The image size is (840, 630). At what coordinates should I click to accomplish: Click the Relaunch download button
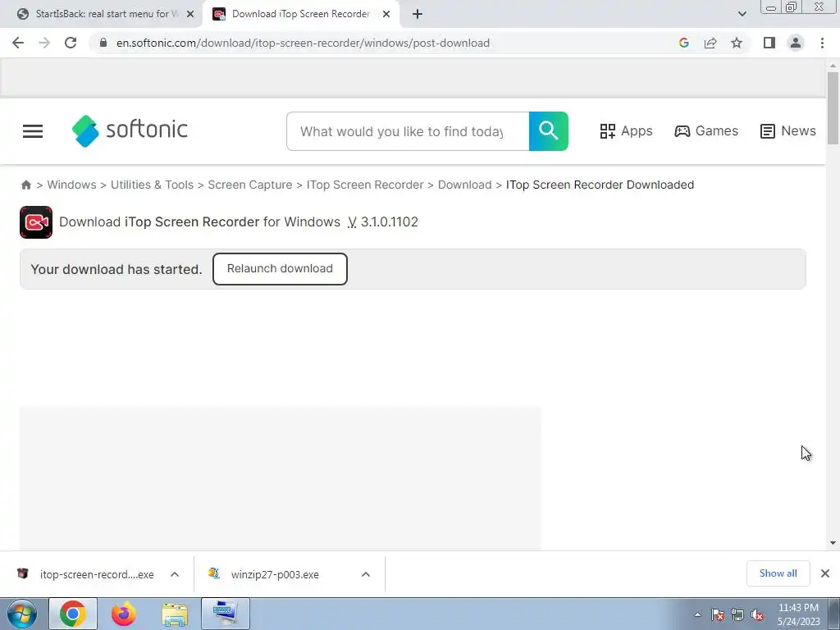pos(280,269)
